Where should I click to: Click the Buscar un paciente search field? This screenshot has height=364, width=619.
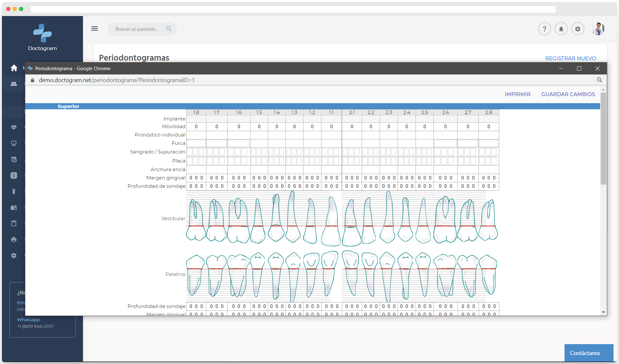pos(137,29)
